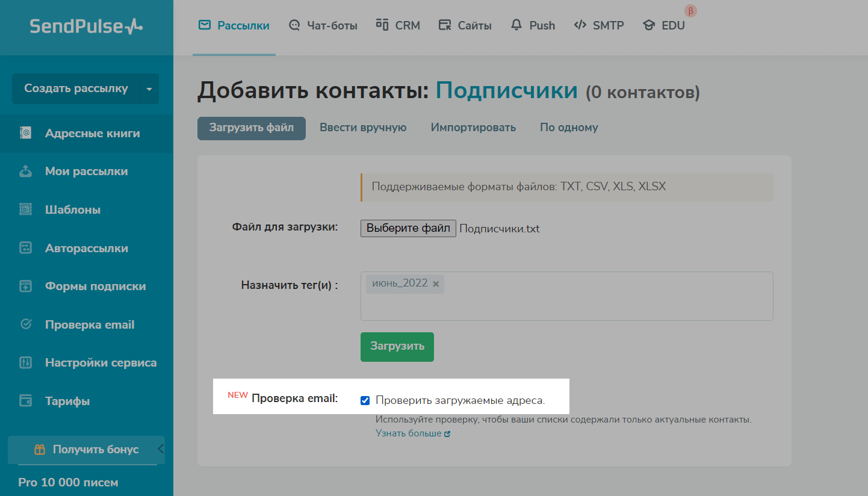The width and height of the screenshot is (868, 496).
Task: Open service settings sliders icon
Action: [x=26, y=362]
